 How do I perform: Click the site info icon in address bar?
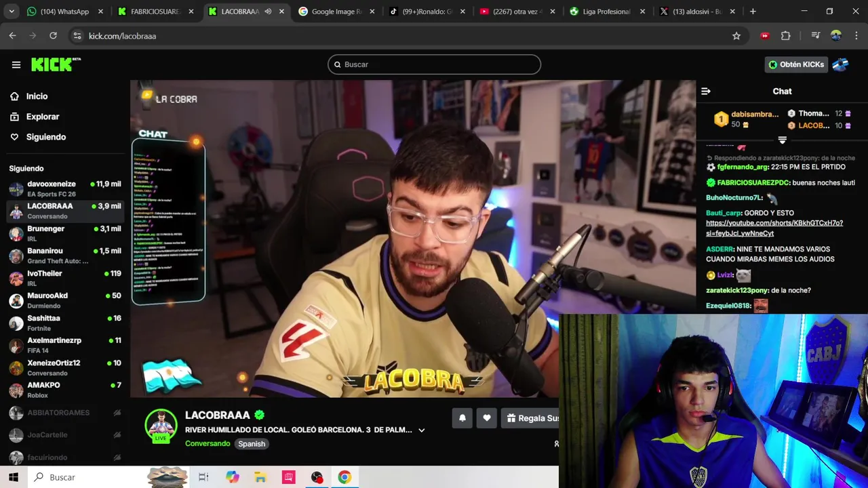pos(77,36)
